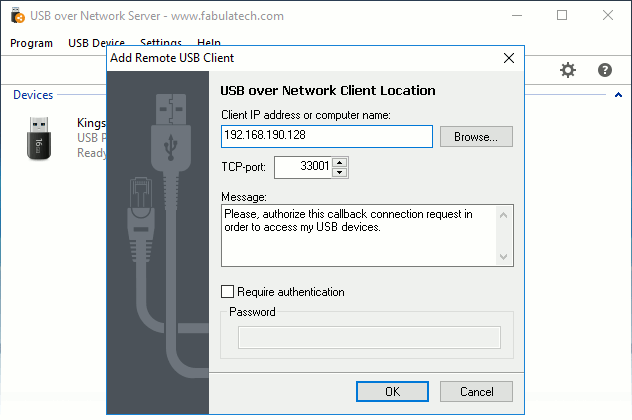Collapse the Devices section chevron
Screen dimensions: 632x420
coord(618,95)
